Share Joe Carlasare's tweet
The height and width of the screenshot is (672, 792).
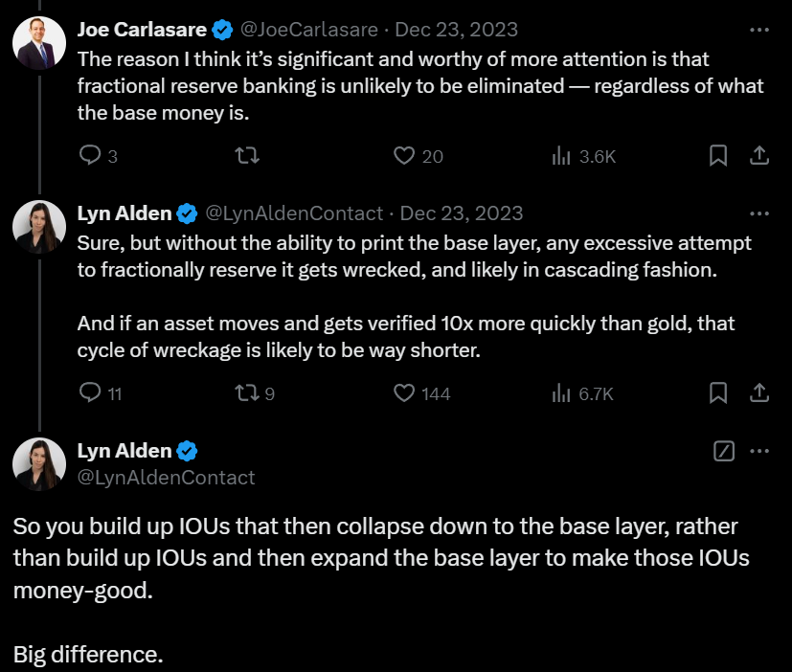(x=758, y=155)
